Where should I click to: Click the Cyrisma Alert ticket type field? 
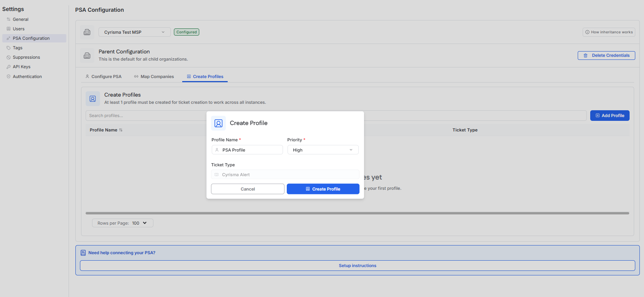pyautogui.click(x=285, y=175)
